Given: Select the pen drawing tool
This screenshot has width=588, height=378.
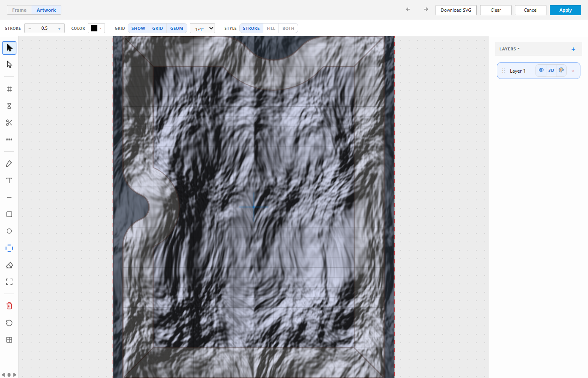Looking at the screenshot, I should pyautogui.click(x=9, y=164).
